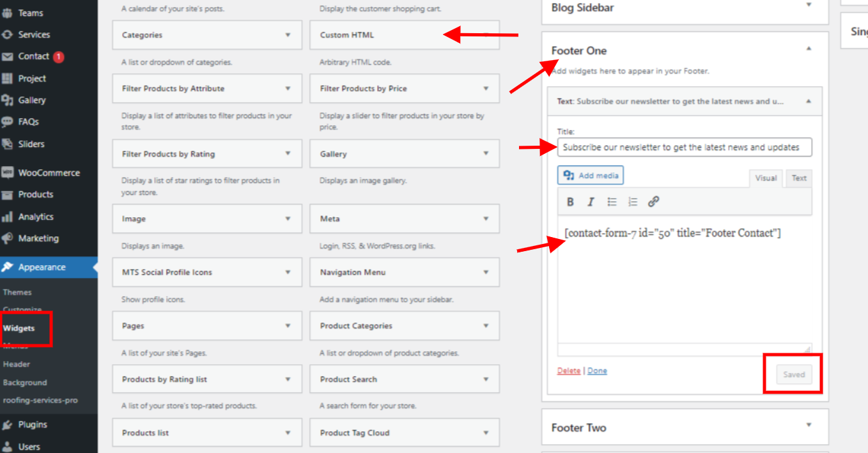
Task: Open the Themes submenu item
Action: point(17,292)
